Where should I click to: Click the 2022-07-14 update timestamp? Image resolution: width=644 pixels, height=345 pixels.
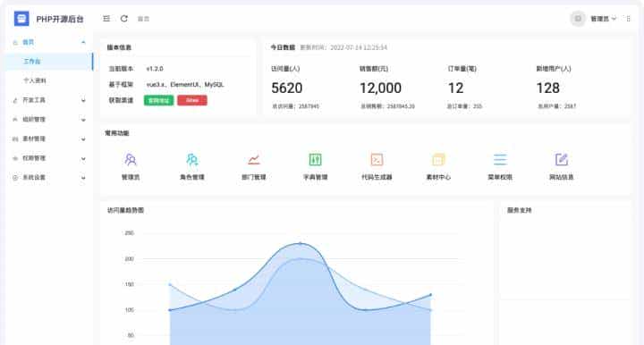coord(359,47)
